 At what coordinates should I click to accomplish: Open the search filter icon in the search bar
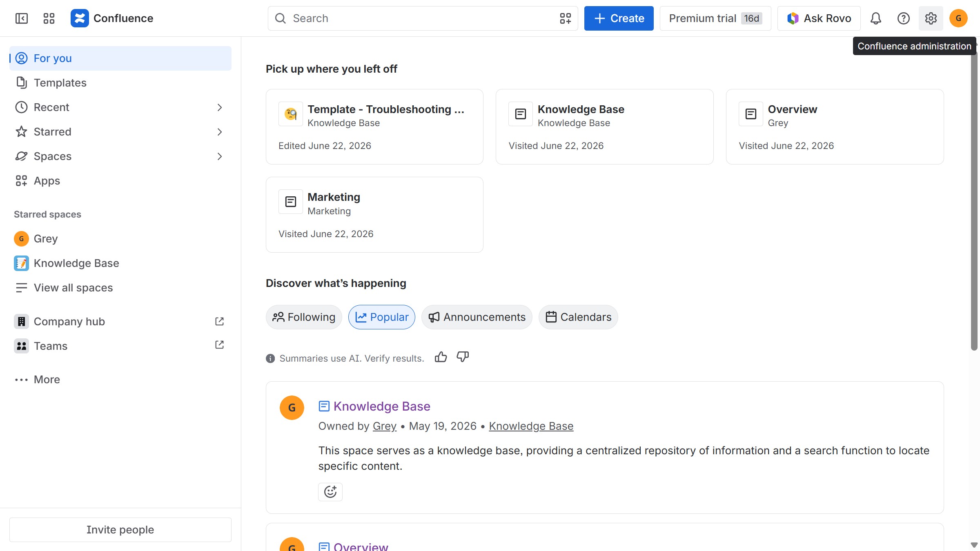click(x=565, y=18)
